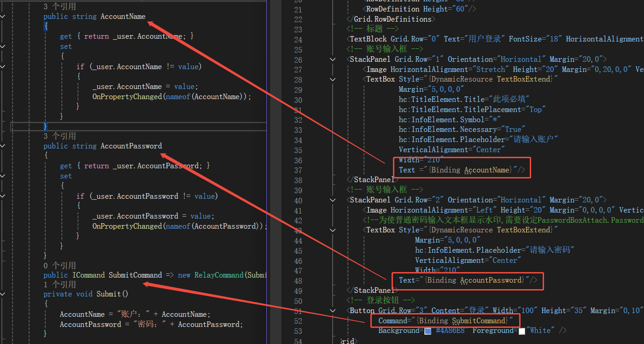Click 'public string AccountPassword' declaration
Screen dimensions: 644x344
point(103,146)
